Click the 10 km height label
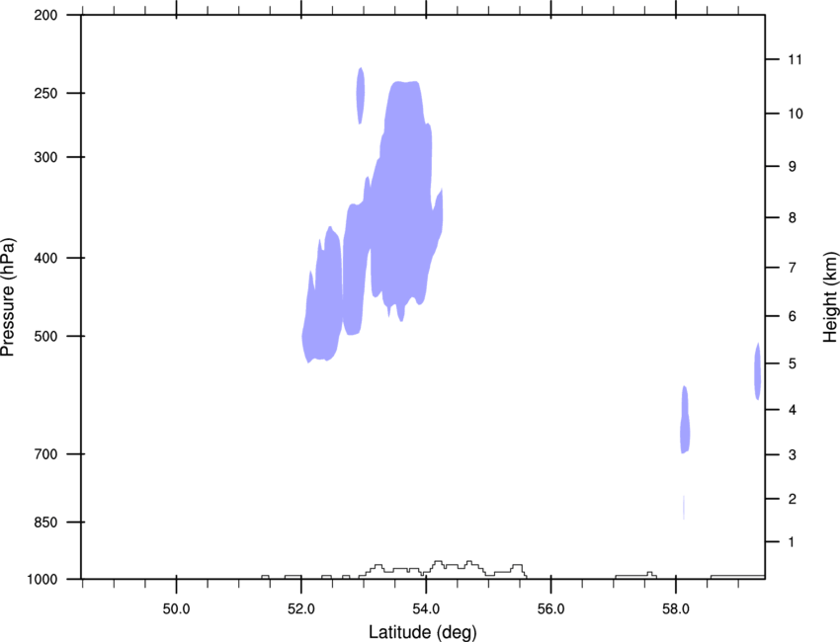This screenshot has width=840, height=642. click(795, 114)
